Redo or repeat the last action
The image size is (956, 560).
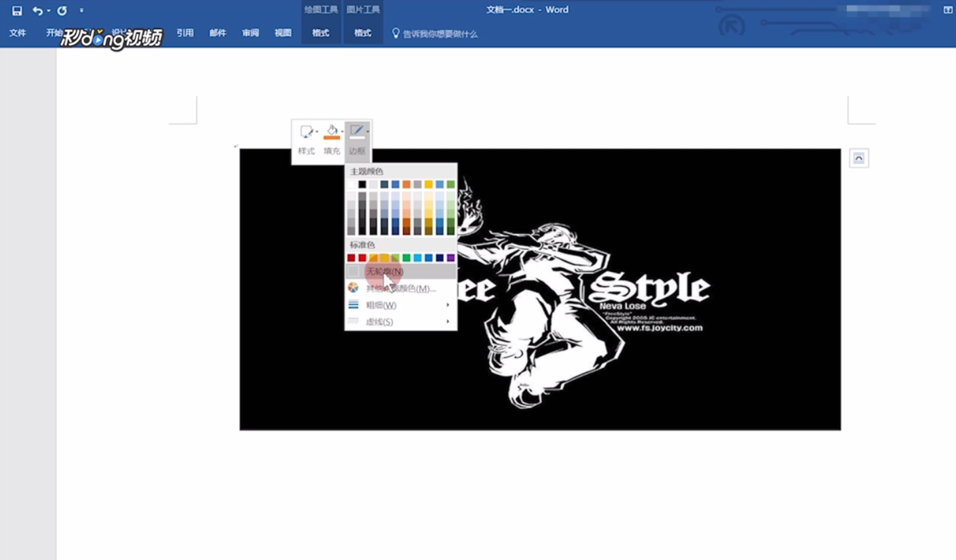(62, 11)
